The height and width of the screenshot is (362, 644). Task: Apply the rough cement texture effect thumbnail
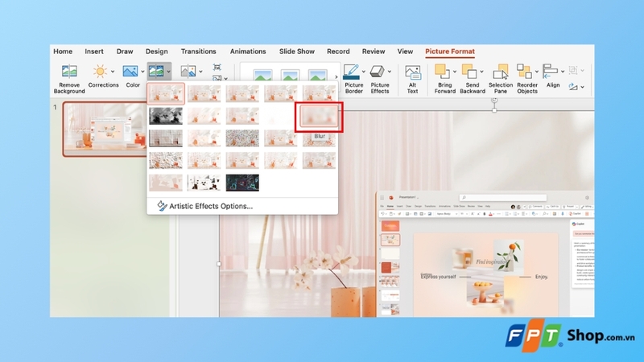point(166,160)
